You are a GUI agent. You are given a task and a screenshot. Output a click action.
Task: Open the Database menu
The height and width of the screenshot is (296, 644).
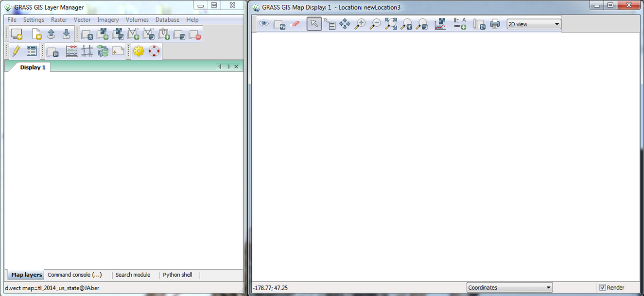167,20
